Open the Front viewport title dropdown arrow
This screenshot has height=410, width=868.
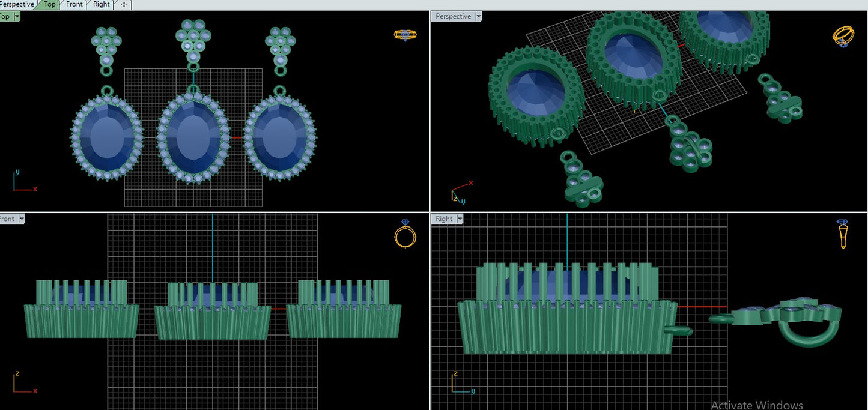[22, 219]
